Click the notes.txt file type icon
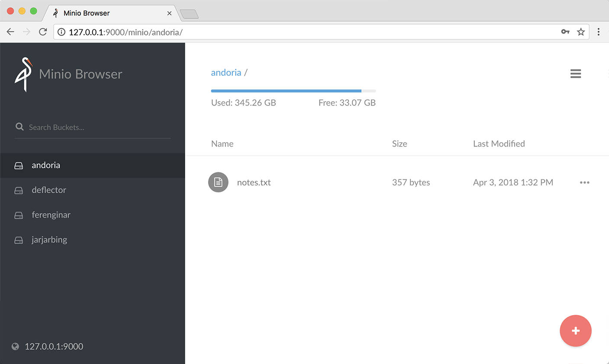 coord(218,182)
